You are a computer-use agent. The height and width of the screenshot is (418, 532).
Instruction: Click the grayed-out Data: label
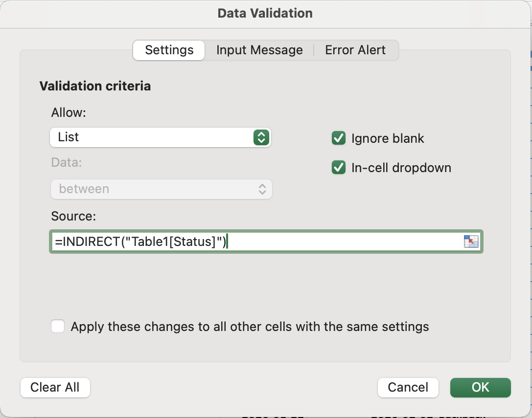pyautogui.click(x=66, y=162)
